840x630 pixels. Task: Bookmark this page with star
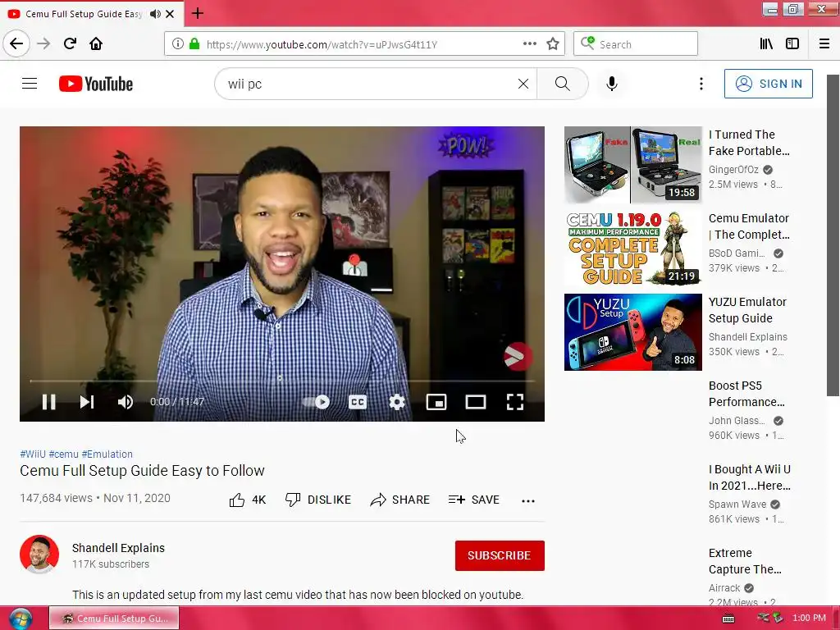coord(553,44)
